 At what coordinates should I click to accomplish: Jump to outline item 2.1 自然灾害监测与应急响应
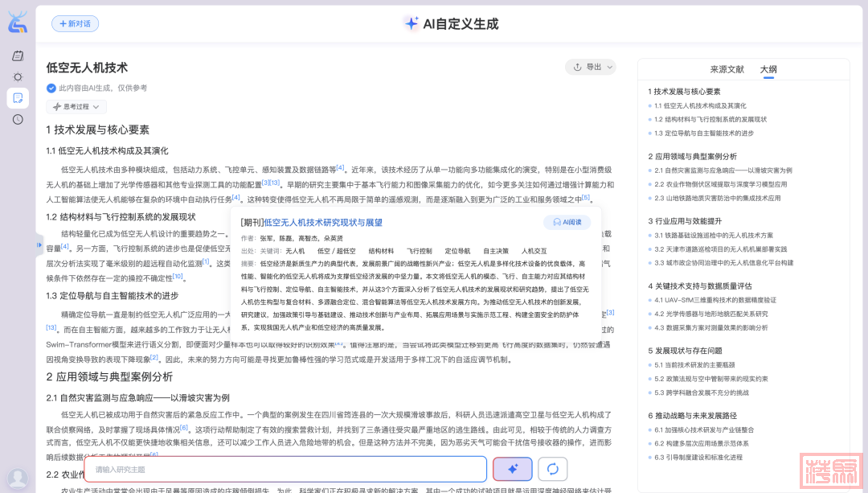pos(723,170)
